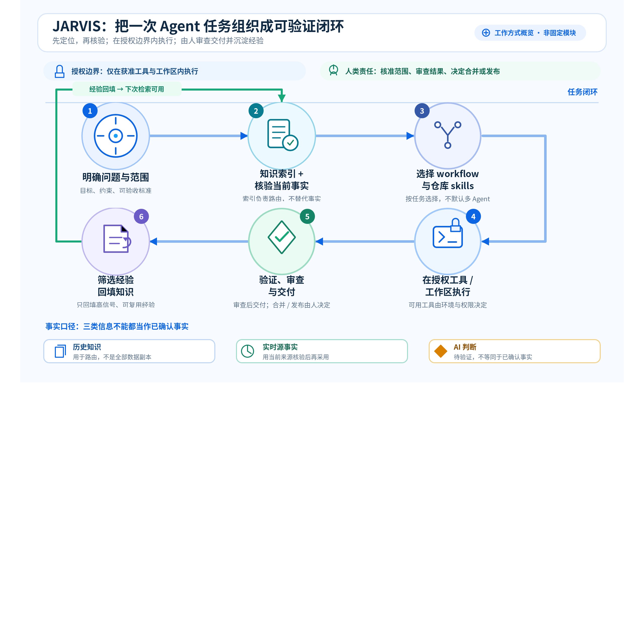
Task: Click the 任务闭环 label
Action: 582,92
